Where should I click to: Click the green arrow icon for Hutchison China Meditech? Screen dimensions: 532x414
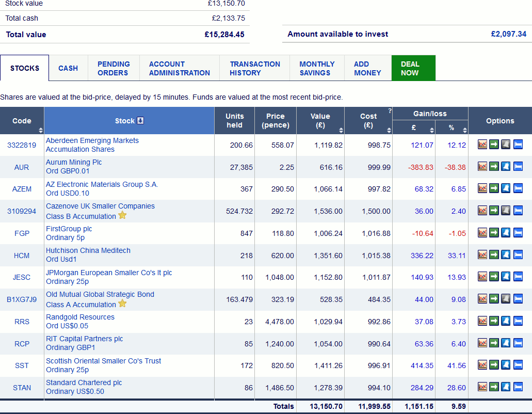pyautogui.click(x=494, y=255)
